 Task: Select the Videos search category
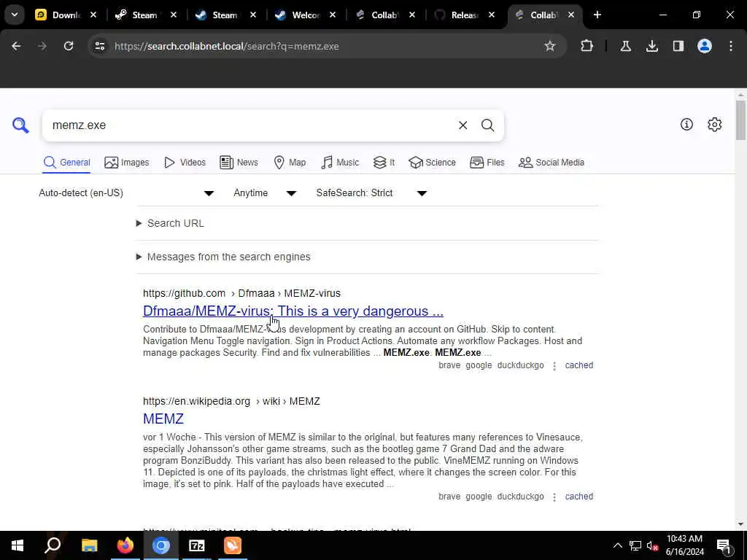[x=185, y=163]
